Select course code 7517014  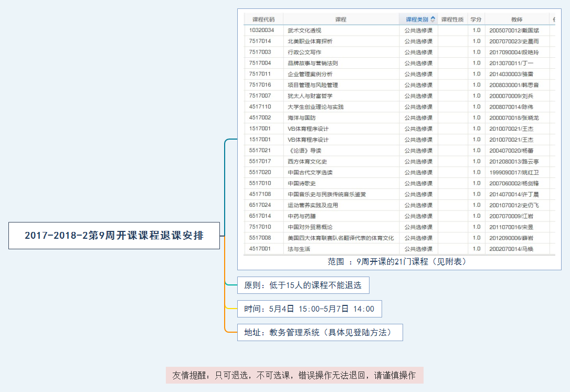pos(260,41)
